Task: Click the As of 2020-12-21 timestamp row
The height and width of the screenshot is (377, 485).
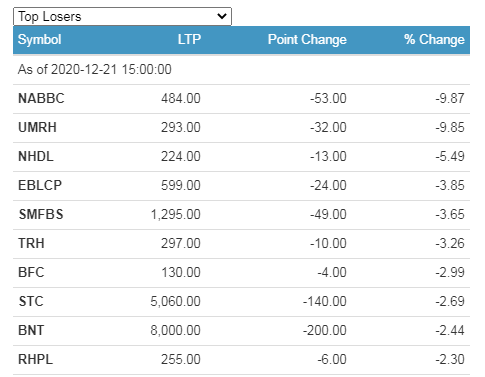Action: [241, 70]
